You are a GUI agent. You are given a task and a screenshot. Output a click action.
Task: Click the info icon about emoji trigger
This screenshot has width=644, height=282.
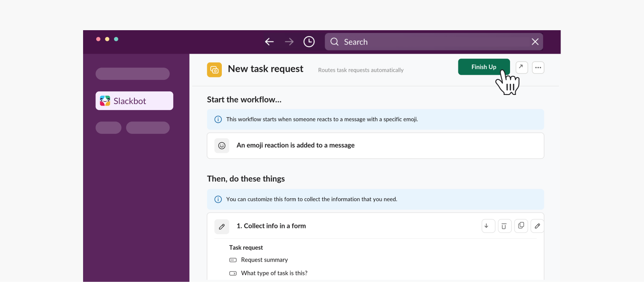[218, 120]
